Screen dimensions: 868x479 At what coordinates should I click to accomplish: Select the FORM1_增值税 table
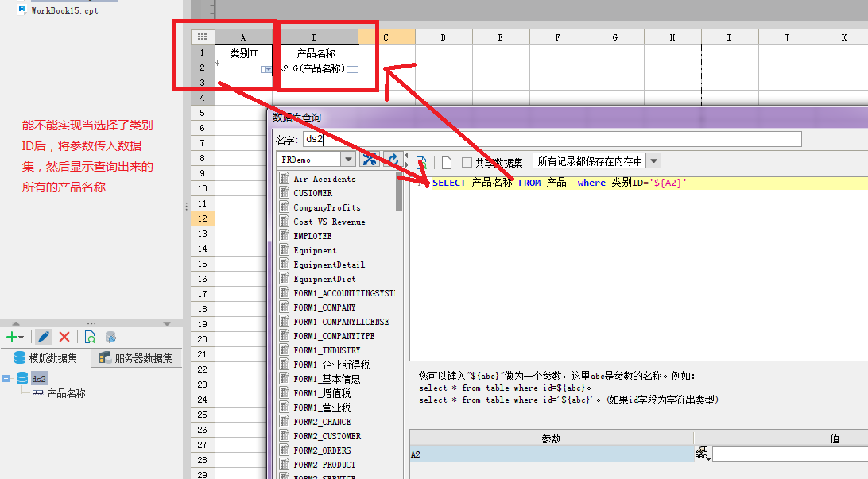[x=322, y=393]
